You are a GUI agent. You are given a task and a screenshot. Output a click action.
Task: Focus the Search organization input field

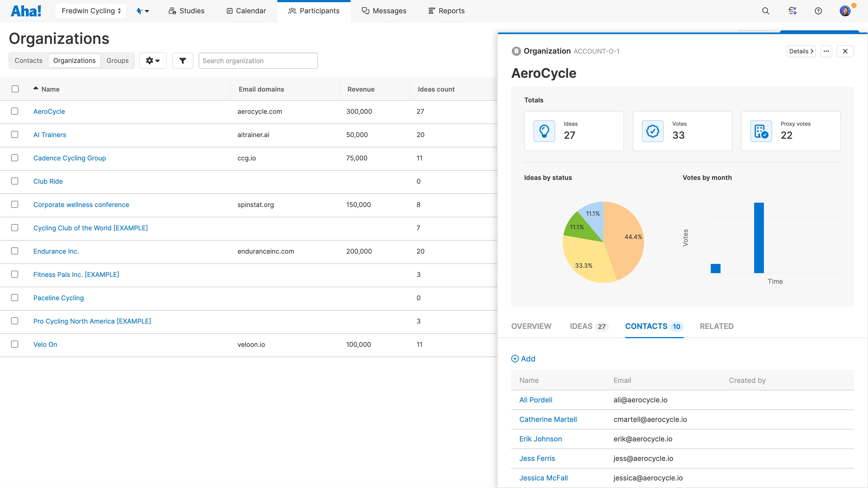(258, 61)
